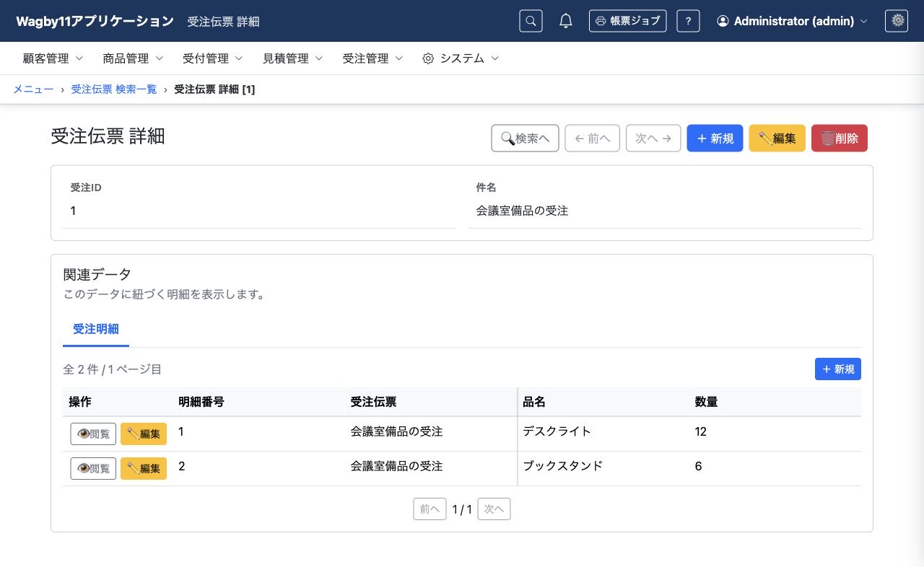Click the quantity value 12
924x567 pixels.
(x=701, y=431)
